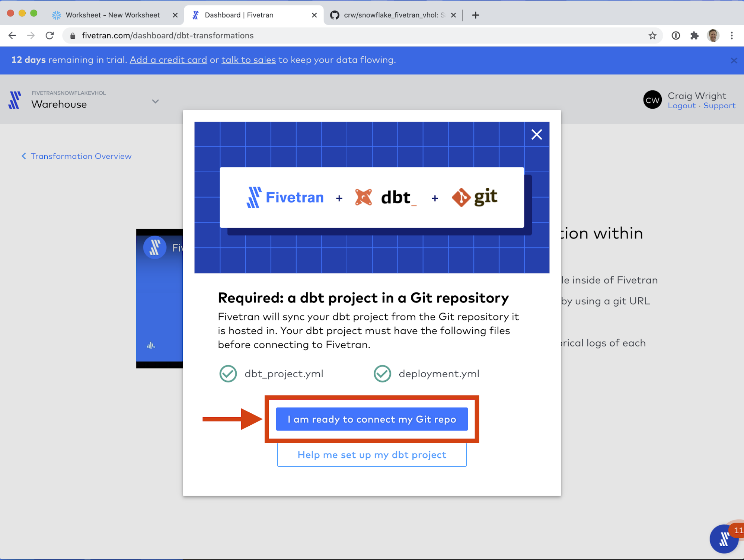
Task: Expand the Warehouse destination dropdown
Action: pyautogui.click(x=155, y=101)
